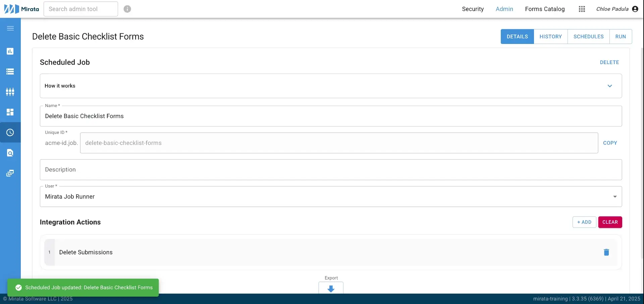644x304 pixels.
Task: Open the document search audit icon
Action: [x=10, y=153]
